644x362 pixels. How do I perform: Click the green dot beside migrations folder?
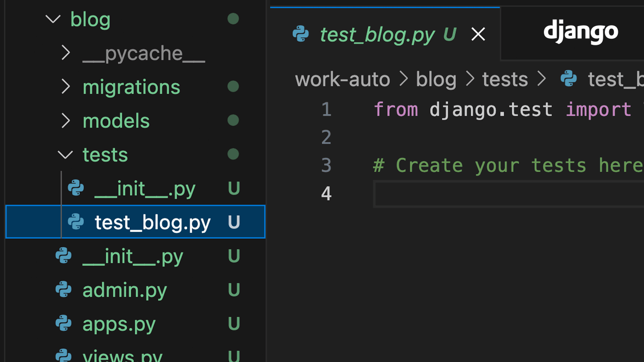pyautogui.click(x=233, y=86)
